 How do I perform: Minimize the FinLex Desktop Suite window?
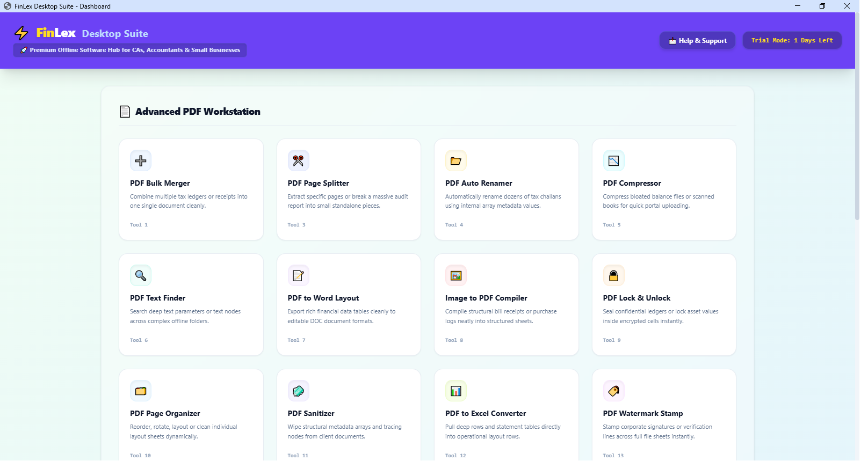coord(797,6)
